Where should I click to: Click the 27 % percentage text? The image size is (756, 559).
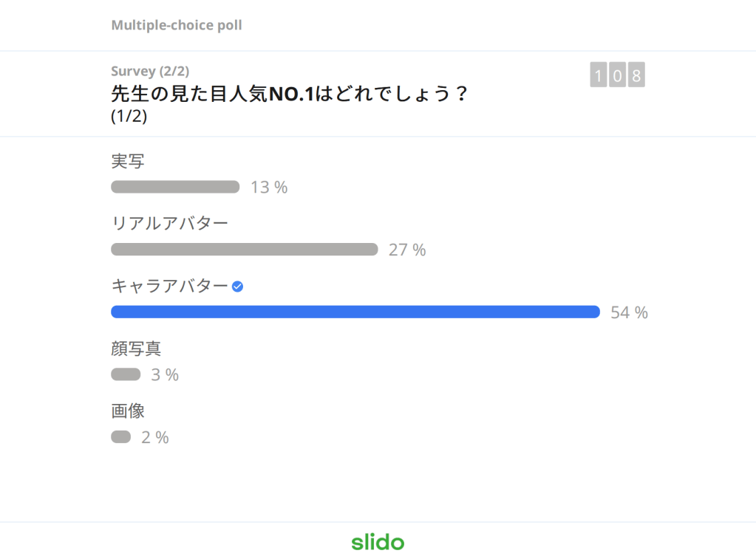coord(407,250)
